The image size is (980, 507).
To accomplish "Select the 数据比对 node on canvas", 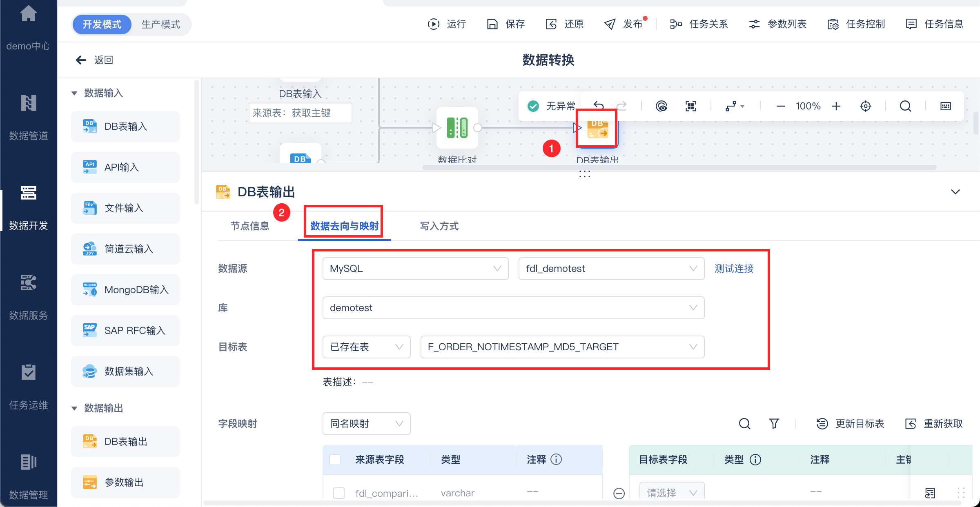I will (457, 128).
